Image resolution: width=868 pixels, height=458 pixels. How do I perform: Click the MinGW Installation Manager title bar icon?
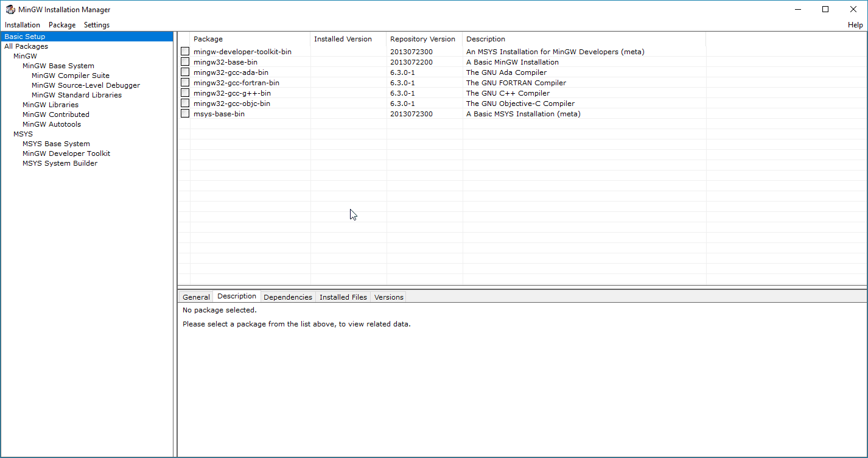(10, 10)
